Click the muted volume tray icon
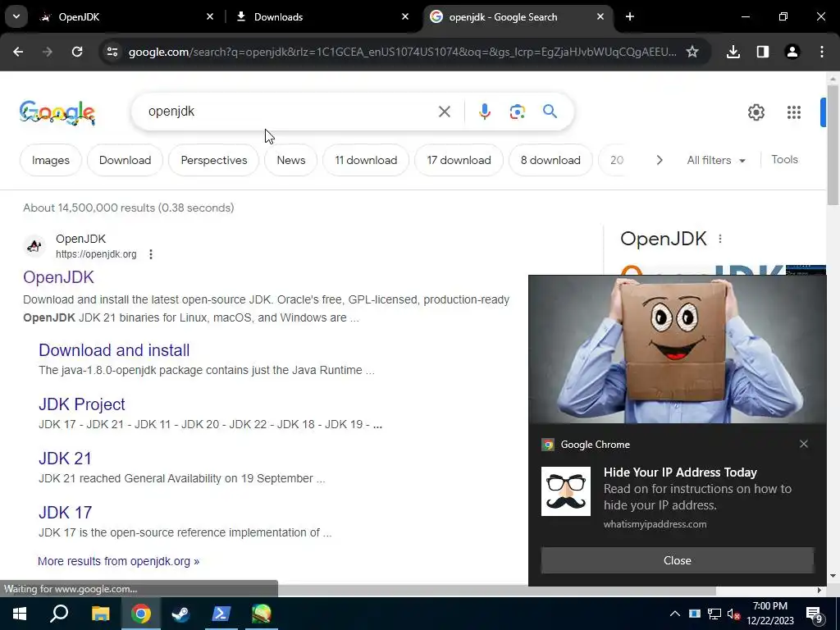The image size is (840, 630). 733,614
